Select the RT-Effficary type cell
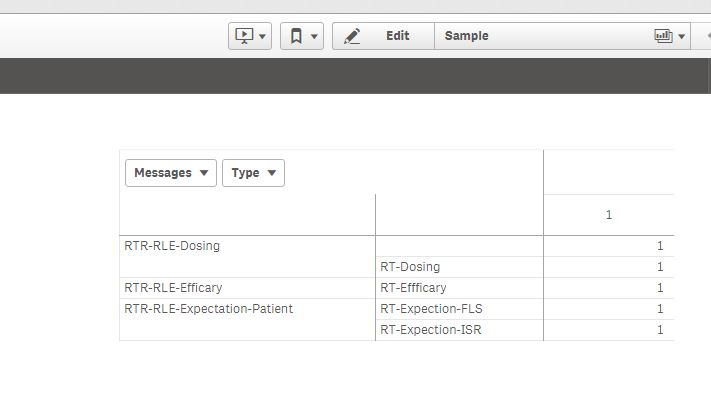Image resolution: width=711 pixels, height=404 pixels. (413, 288)
